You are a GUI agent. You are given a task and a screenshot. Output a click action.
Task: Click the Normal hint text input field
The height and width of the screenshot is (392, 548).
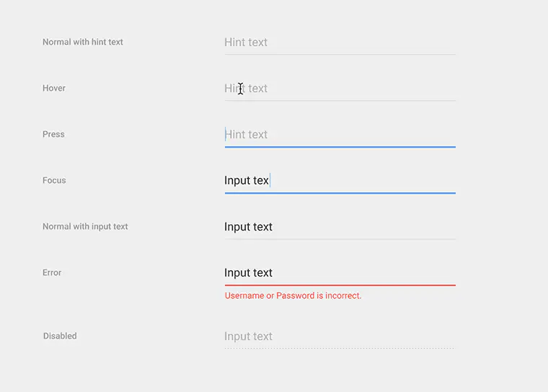pyautogui.click(x=340, y=43)
